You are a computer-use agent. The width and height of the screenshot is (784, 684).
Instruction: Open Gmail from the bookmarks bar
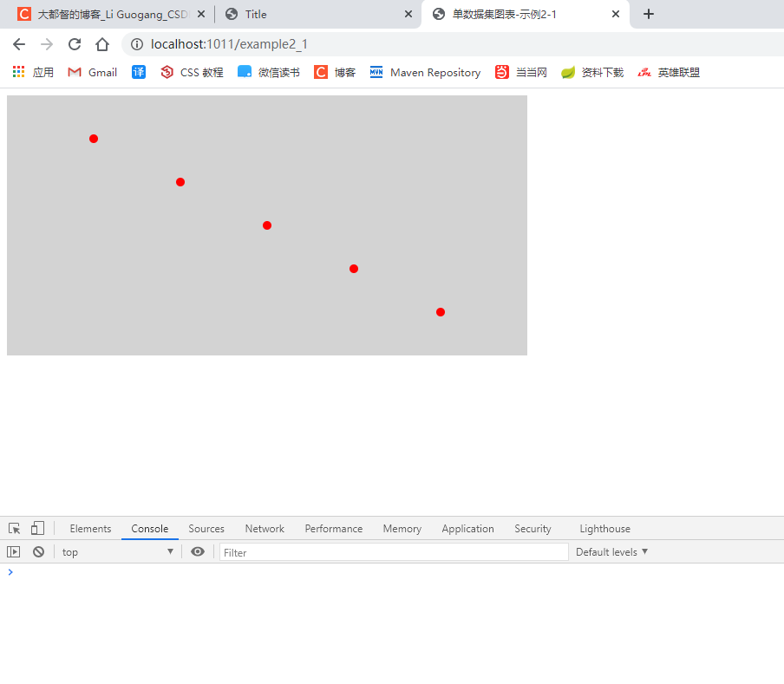91,72
